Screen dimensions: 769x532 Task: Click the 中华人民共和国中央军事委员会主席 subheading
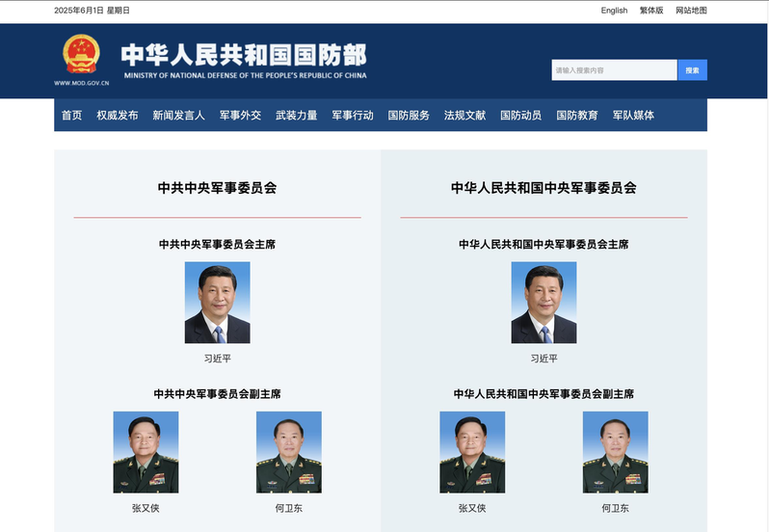click(544, 244)
